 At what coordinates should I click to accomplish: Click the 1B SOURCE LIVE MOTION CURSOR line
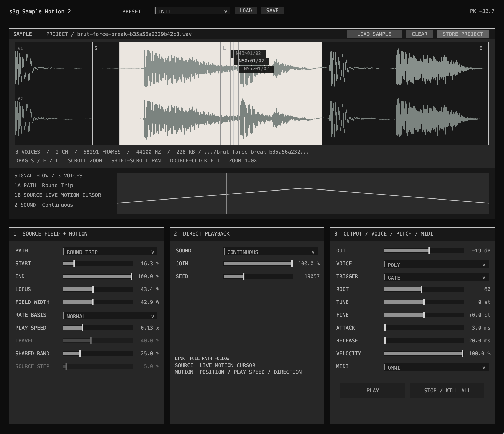coord(58,195)
